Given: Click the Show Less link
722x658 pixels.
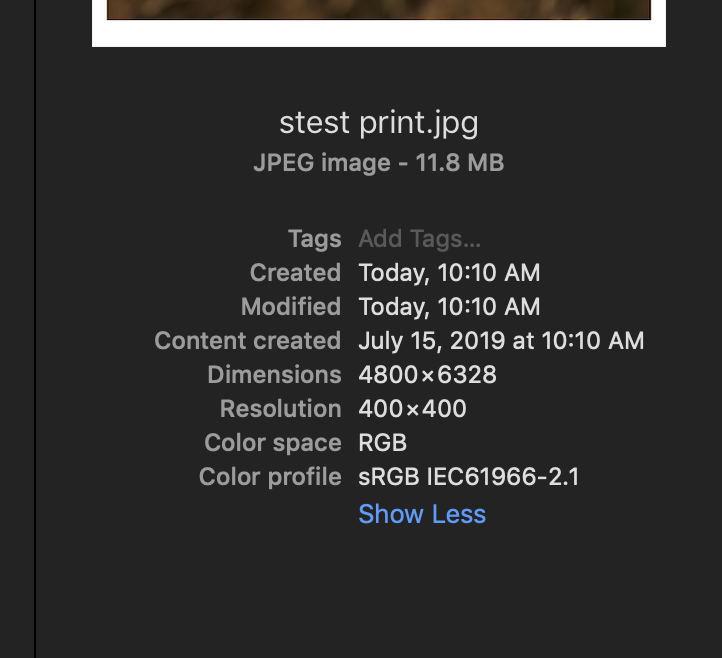Looking at the screenshot, I should coord(422,514).
